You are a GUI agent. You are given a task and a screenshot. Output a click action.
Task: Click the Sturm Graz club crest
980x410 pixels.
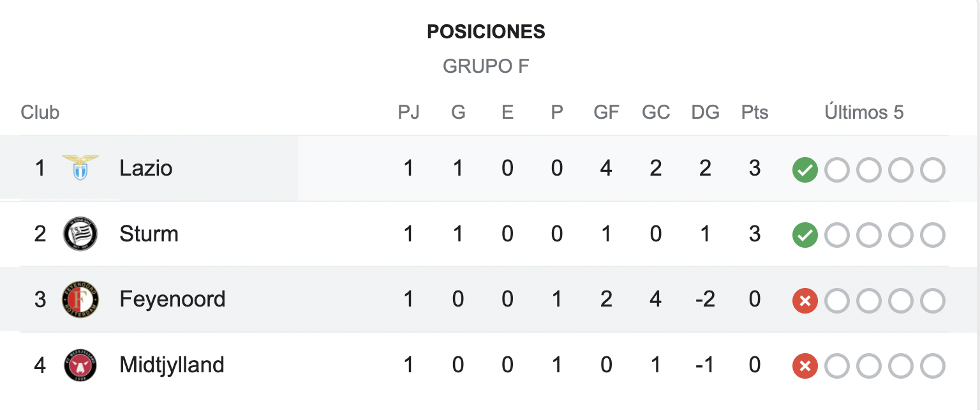pyautogui.click(x=80, y=234)
